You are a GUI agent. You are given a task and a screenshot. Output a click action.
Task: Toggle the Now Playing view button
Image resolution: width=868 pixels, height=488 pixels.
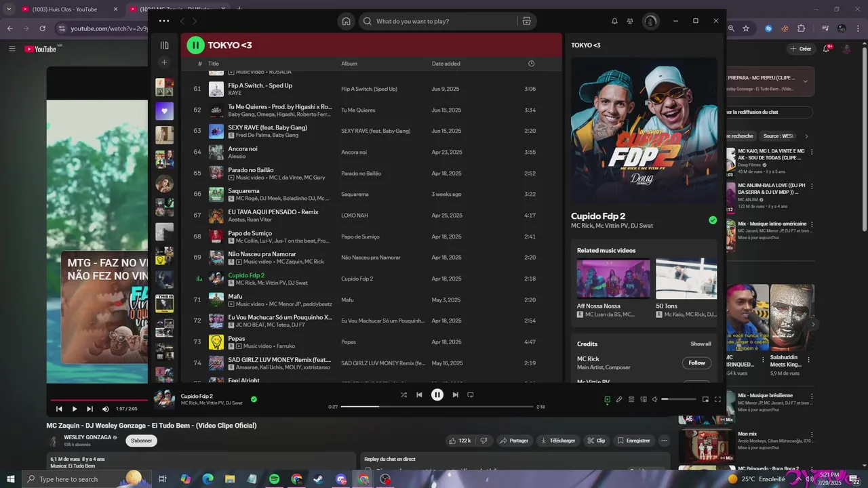[x=607, y=399]
